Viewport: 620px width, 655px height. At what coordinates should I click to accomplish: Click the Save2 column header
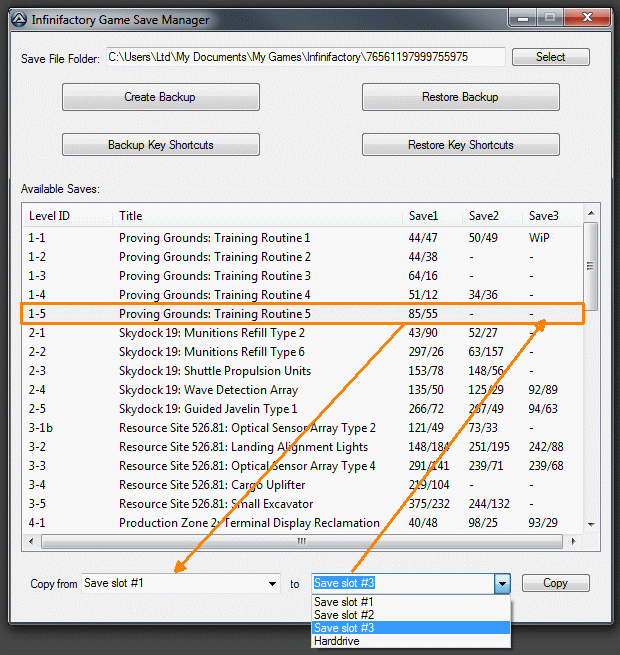pos(493,216)
